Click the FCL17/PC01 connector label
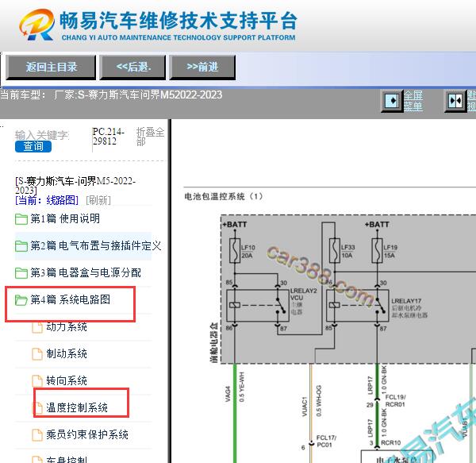This screenshot has width=476, height=463. pyautogui.click(x=326, y=441)
